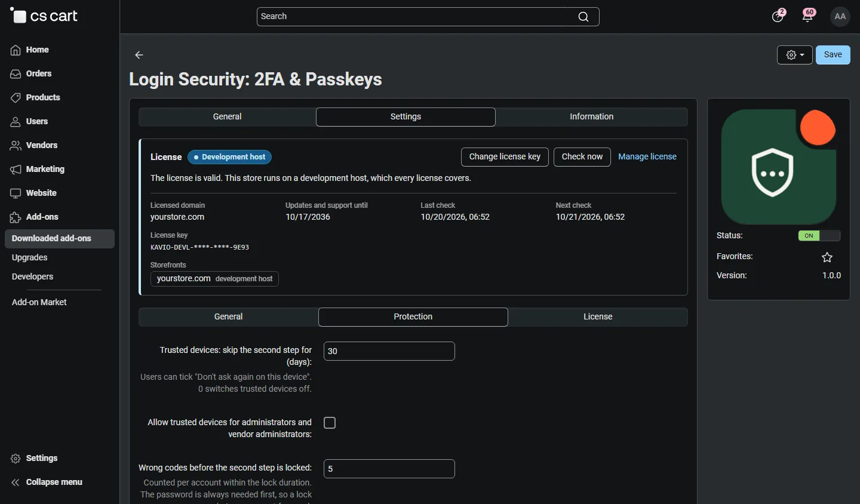Mark add-on as favorite with star

[827, 257]
